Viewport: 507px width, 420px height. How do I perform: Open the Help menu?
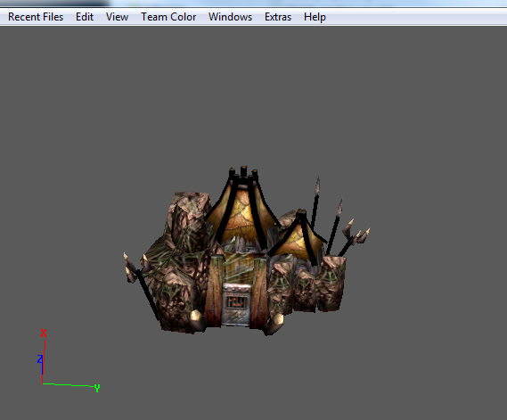click(x=315, y=17)
